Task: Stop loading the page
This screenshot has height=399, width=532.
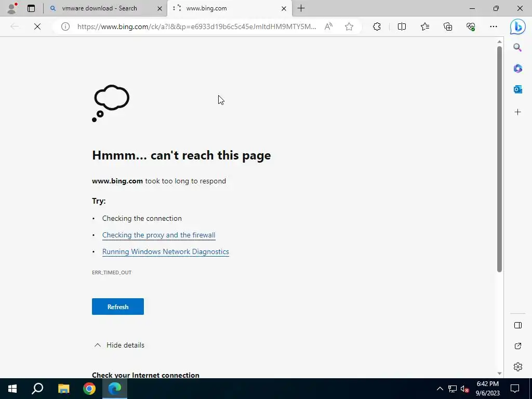Action: point(37,26)
